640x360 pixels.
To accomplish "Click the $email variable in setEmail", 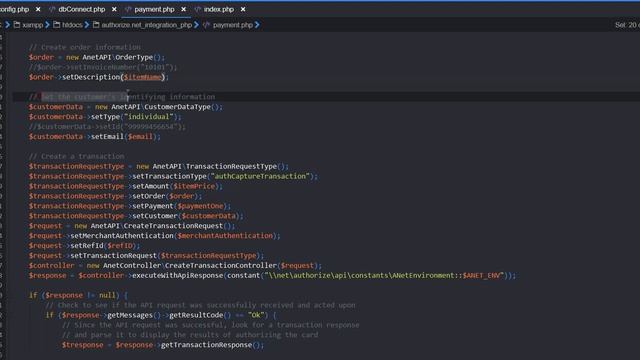I will 140,137.
